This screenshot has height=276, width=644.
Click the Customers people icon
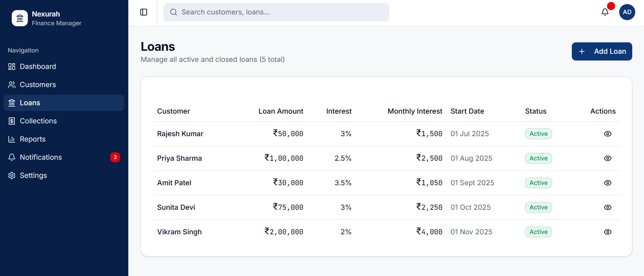(12, 85)
